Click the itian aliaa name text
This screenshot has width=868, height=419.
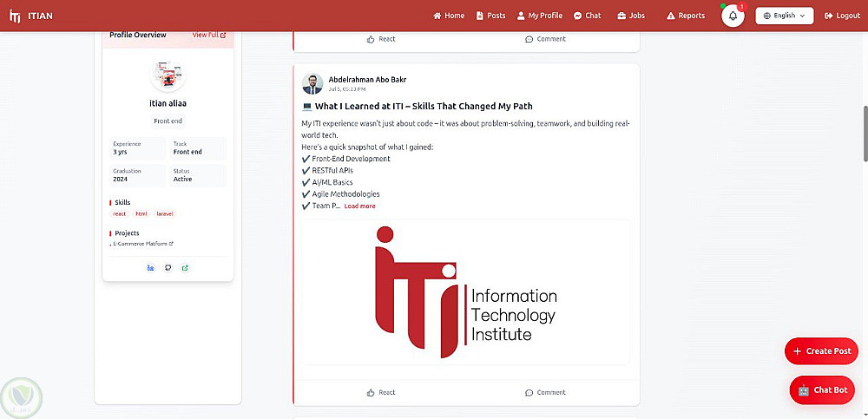[168, 103]
